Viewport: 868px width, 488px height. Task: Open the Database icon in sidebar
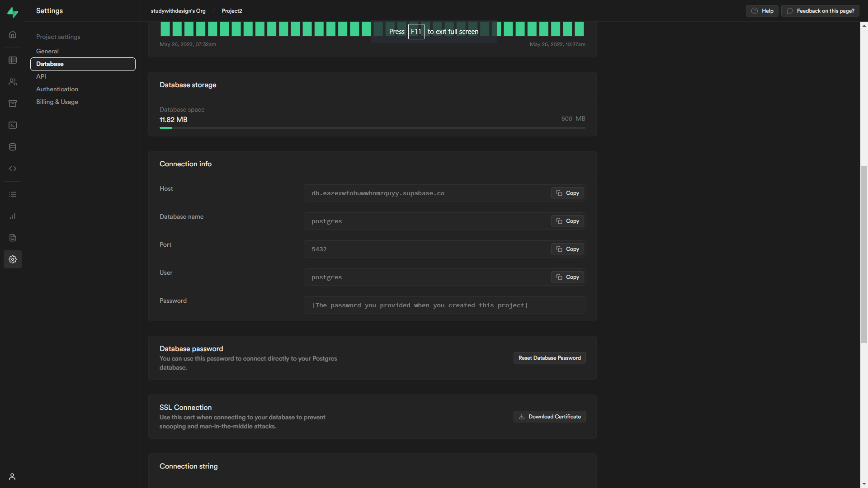tap(13, 147)
